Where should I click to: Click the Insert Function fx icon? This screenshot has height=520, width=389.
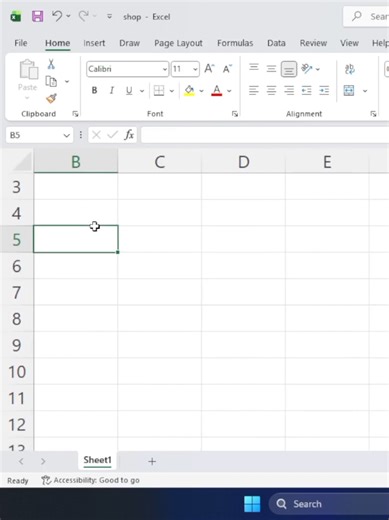click(x=129, y=135)
